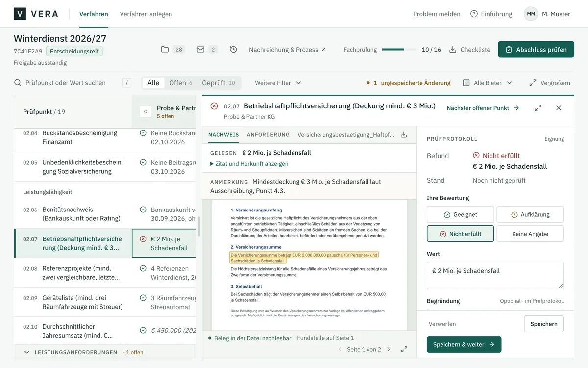Click the status check icon in row 02.08
The height and width of the screenshot is (368, 588).
(143, 268)
